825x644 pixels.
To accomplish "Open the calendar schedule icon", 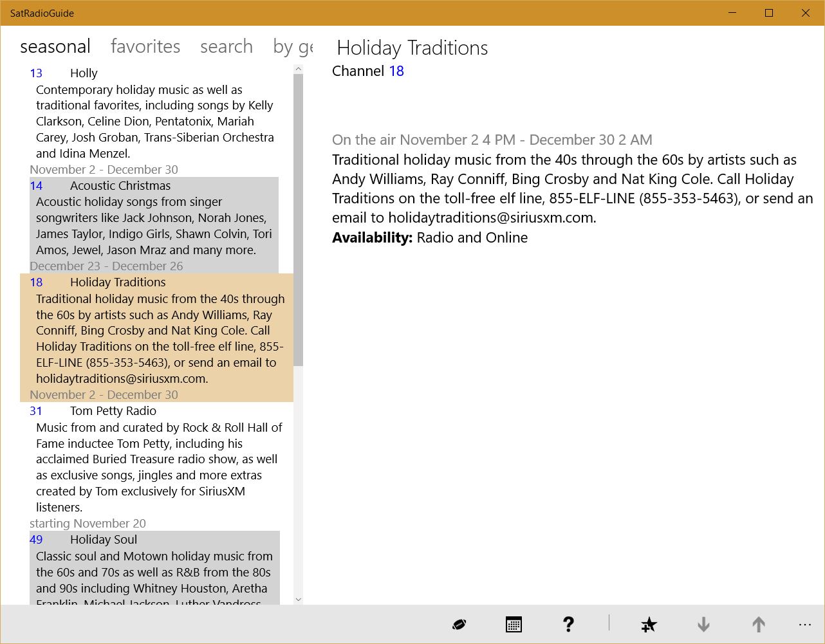I will (x=514, y=624).
